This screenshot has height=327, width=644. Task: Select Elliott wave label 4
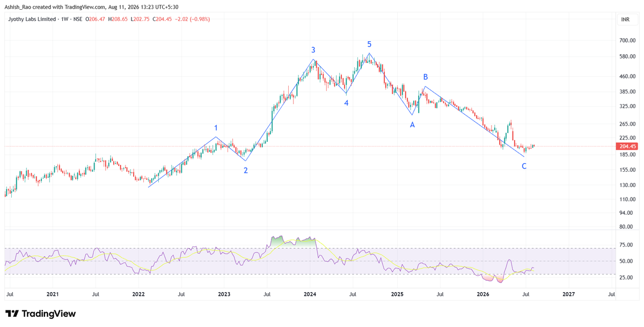coord(347,103)
